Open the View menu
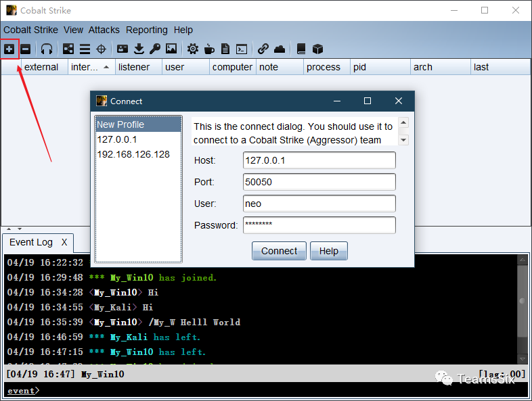The image size is (532, 401). click(x=73, y=30)
